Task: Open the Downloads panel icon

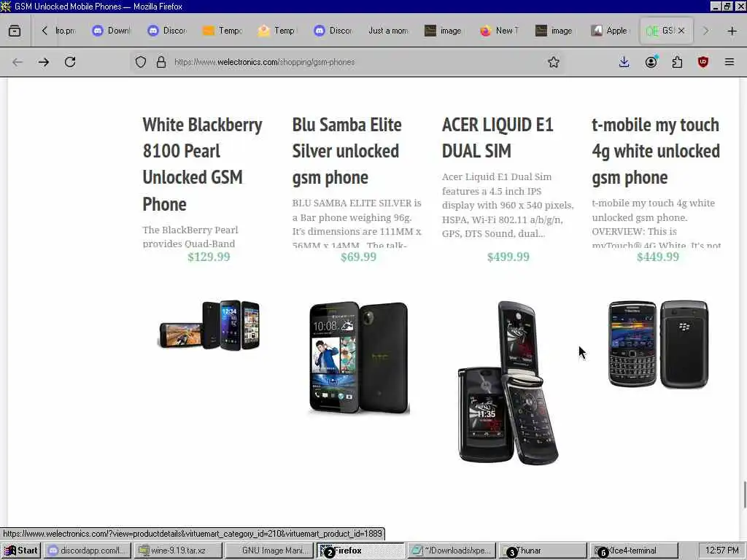Action: pyautogui.click(x=624, y=62)
